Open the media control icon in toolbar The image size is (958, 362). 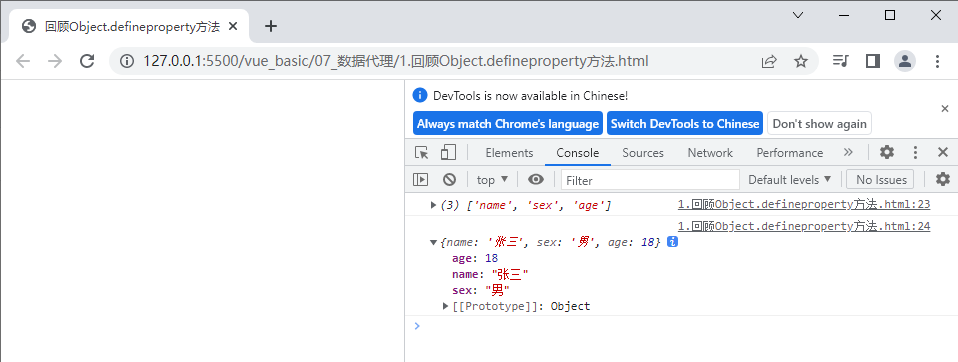tap(841, 61)
